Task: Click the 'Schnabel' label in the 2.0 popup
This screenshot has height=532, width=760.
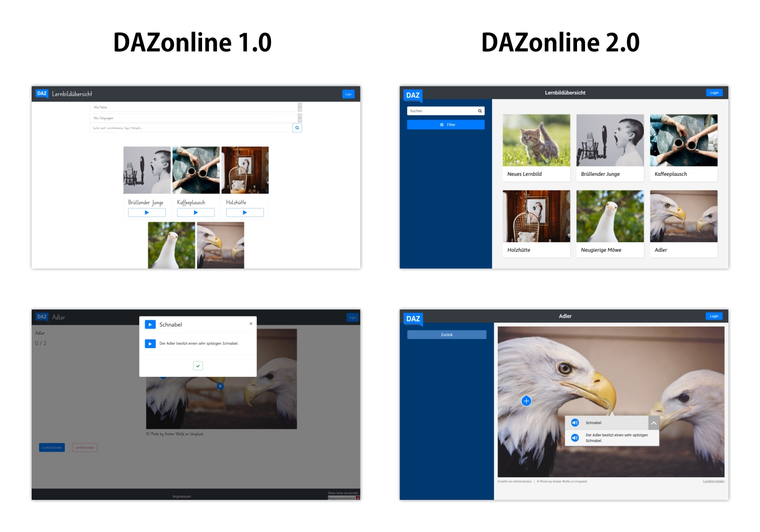Action: 594,423
